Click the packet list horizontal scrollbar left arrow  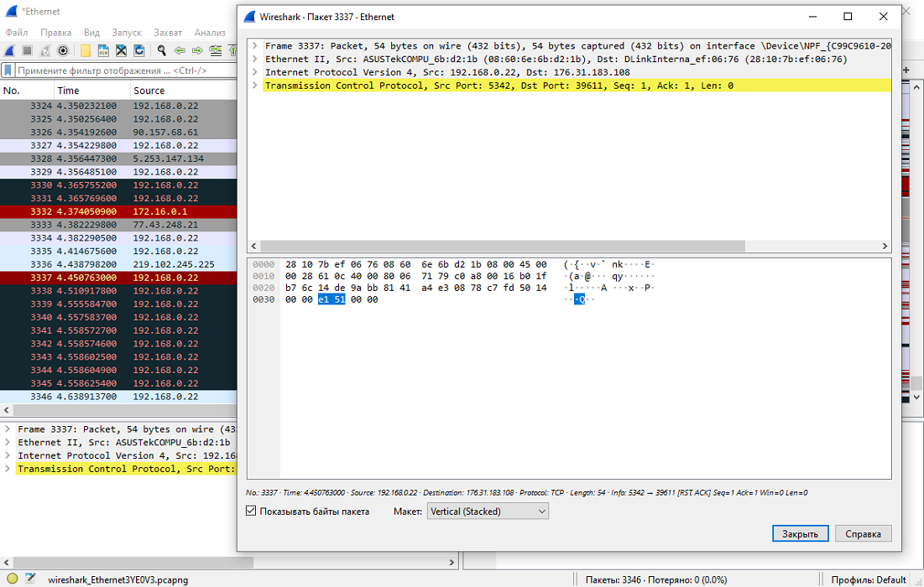coord(7,410)
